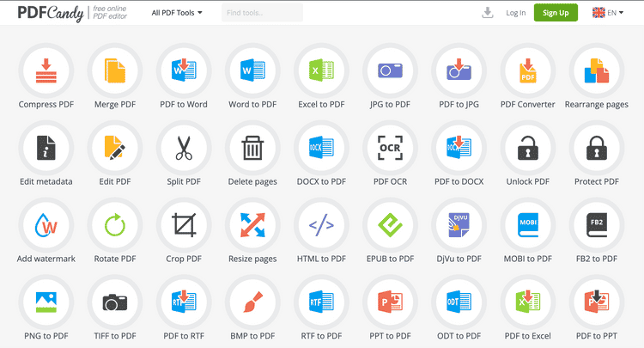The image size is (644, 348).
Task: Click the 'Compress PDF' text label
Action: (46, 104)
